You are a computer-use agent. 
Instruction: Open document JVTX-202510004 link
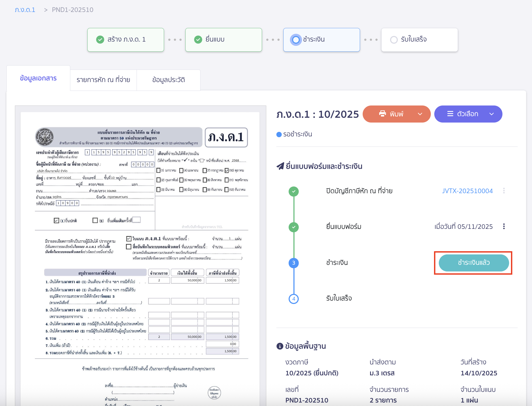tap(467, 191)
